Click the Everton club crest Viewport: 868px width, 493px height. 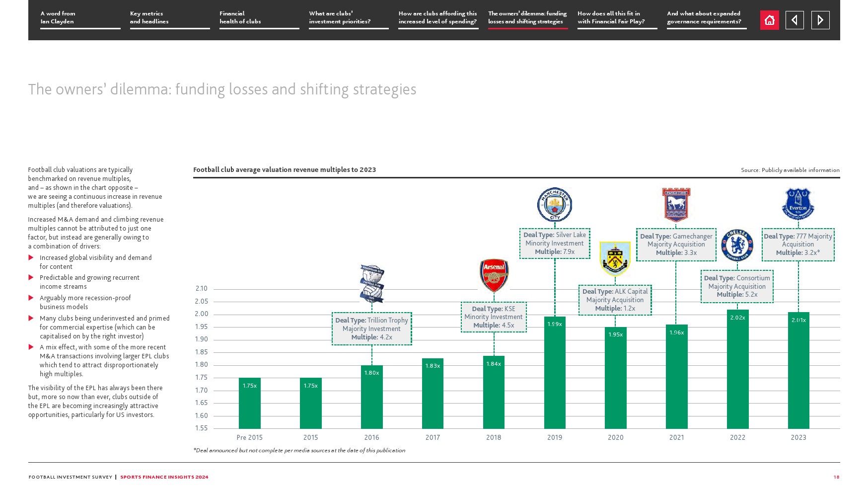(798, 204)
